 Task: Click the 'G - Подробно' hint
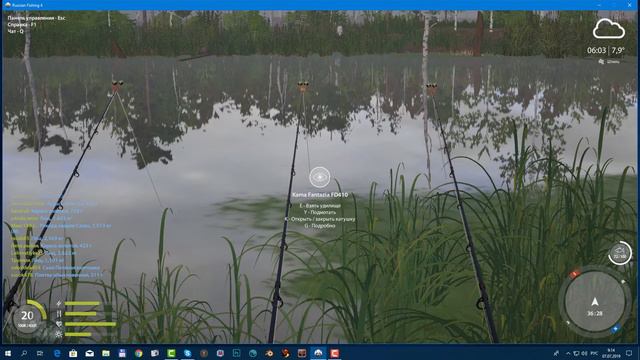pos(320,225)
